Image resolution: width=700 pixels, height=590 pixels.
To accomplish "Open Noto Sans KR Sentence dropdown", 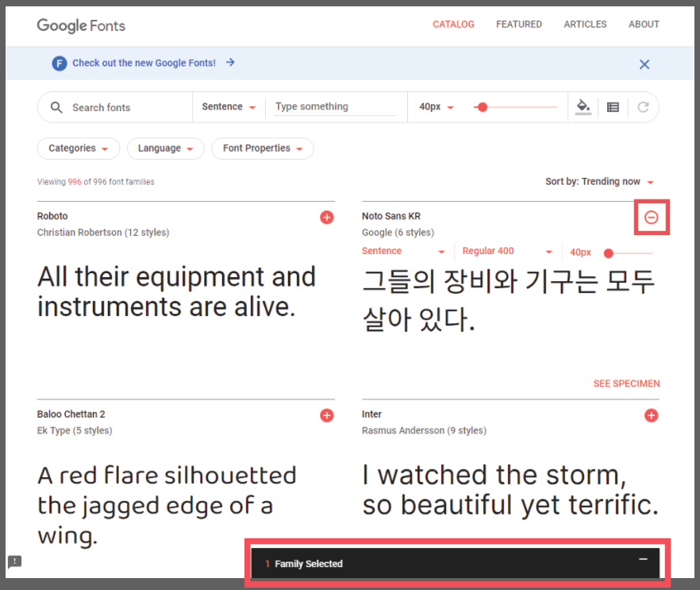I will (x=403, y=251).
